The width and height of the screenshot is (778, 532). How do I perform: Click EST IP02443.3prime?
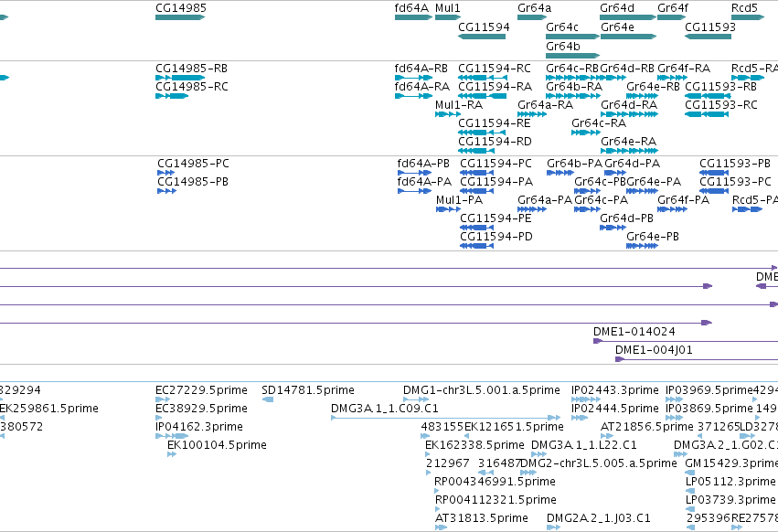click(585, 399)
